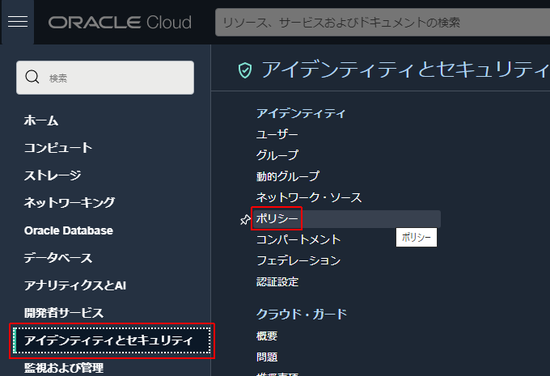The image size is (550, 376).
Task: Open the クラウド・ガード section heading
Action: (301, 314)
